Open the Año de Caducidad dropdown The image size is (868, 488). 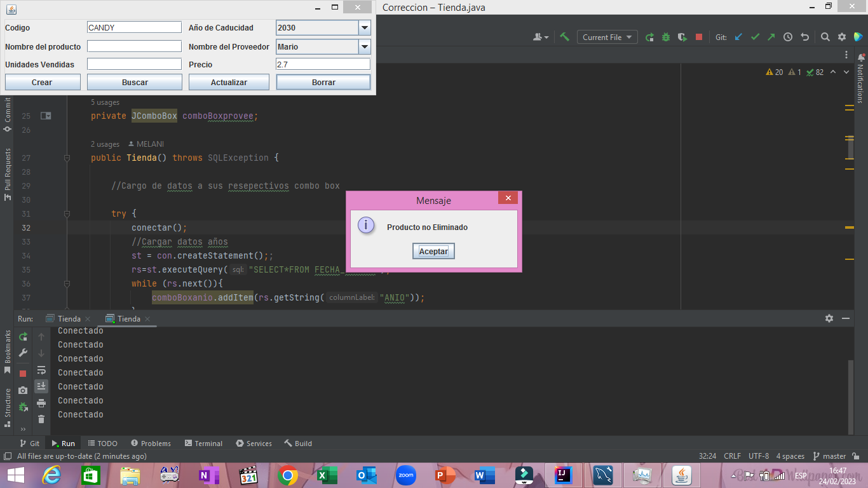(x=364, y=27)
